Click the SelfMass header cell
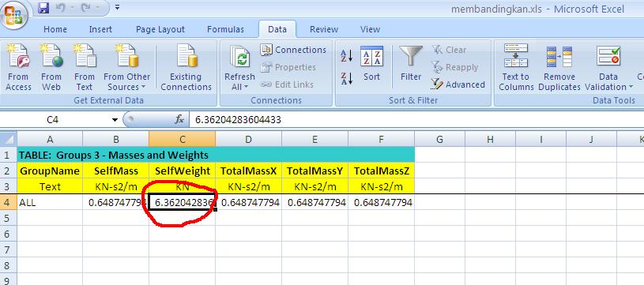This screenshot has height=285, width=644. coord(116,171)
